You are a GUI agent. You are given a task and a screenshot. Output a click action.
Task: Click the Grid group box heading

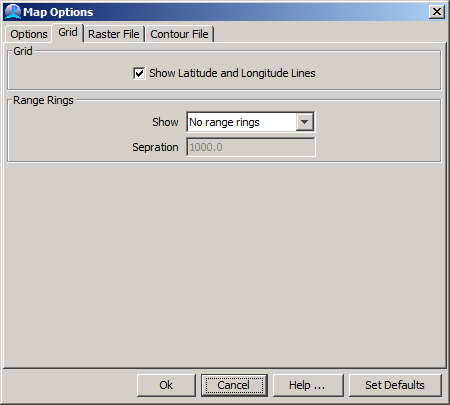23,51
